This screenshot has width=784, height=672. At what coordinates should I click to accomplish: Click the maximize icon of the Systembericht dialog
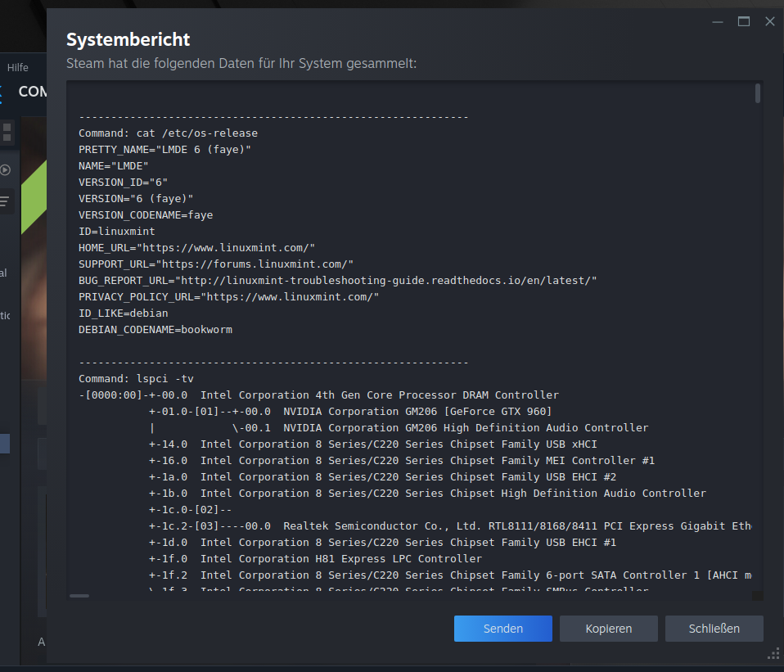coord(744,22)
